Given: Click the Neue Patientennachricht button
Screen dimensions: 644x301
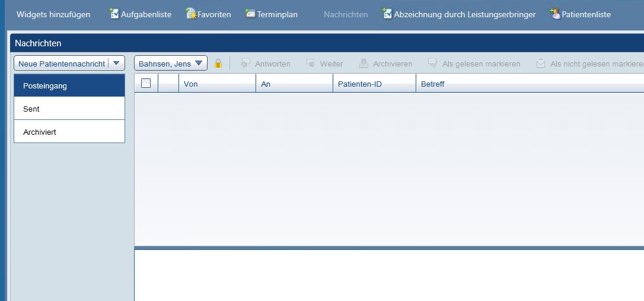Looking at the screenshot, I should click(62, 64).
